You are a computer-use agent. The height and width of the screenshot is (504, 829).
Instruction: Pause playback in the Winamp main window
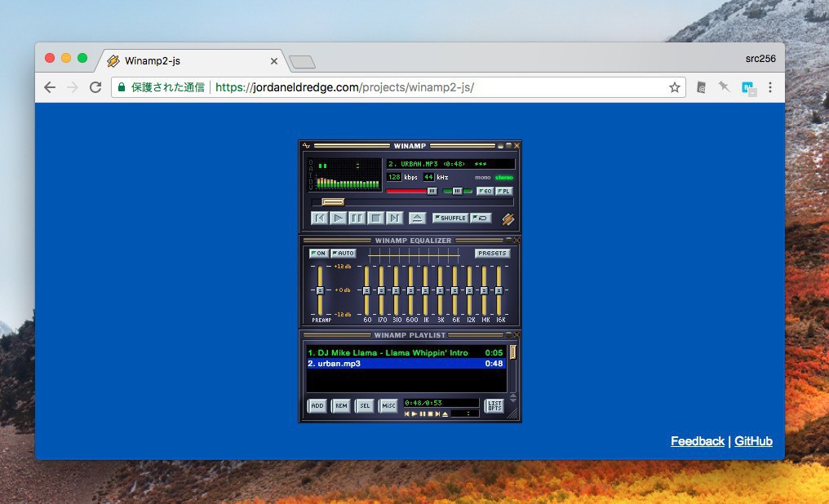357,218
